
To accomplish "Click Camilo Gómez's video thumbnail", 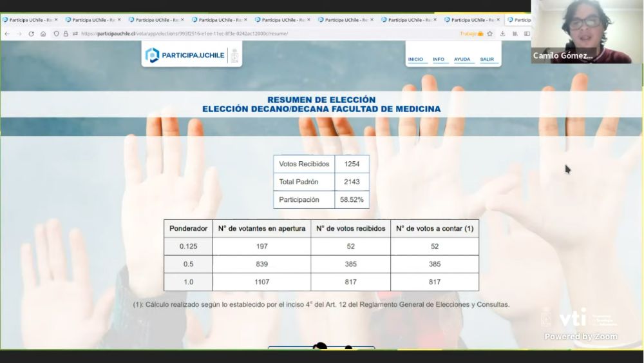I will coord(587,31).
